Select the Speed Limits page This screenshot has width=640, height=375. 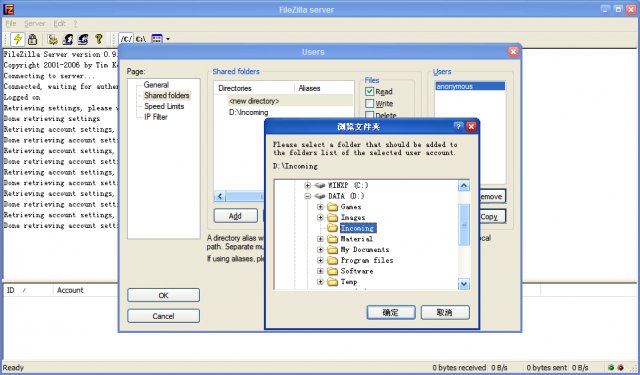pyautogui.click(x=164, y=106)
